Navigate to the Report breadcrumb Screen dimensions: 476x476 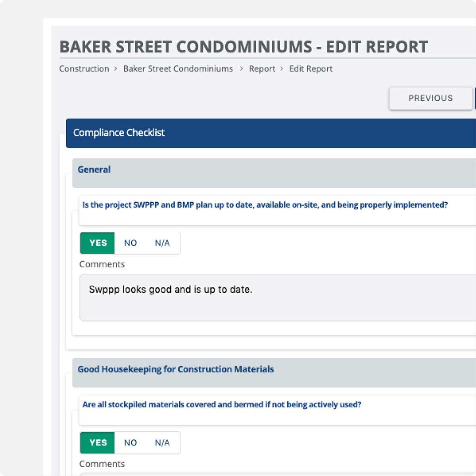(x=262, y=69)
